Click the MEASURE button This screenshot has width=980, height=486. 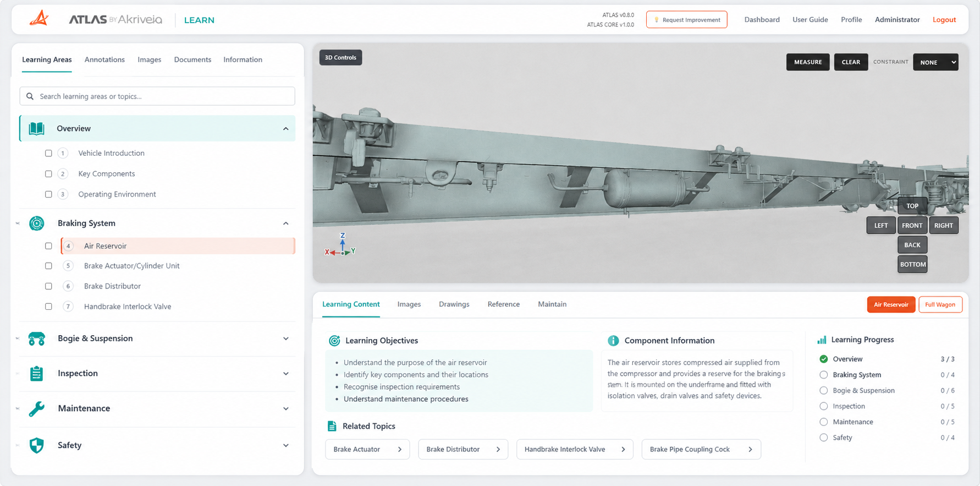(x=808, y=62)
